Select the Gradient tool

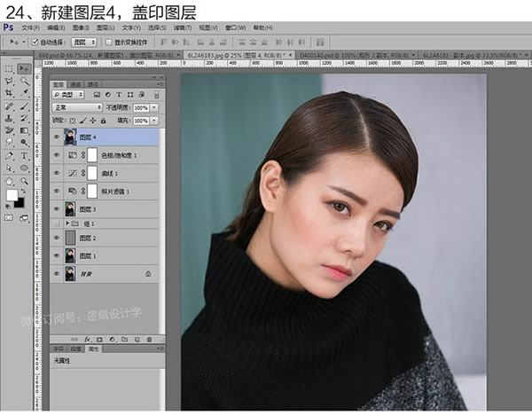(x=24, y=130)
